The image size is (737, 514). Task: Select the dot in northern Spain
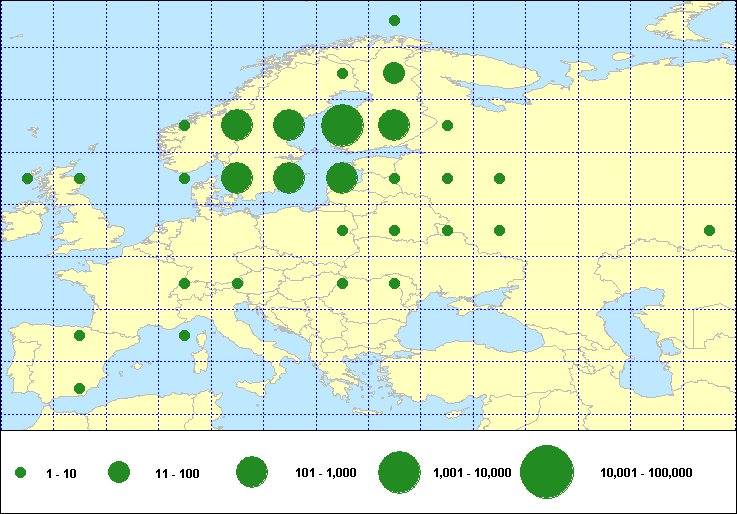(x=79, y=336)
